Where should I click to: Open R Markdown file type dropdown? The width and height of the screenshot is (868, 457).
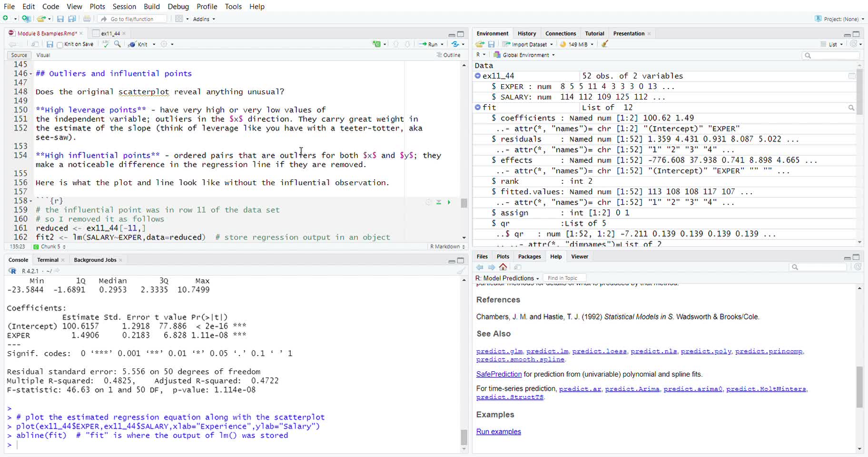[447, 247]
